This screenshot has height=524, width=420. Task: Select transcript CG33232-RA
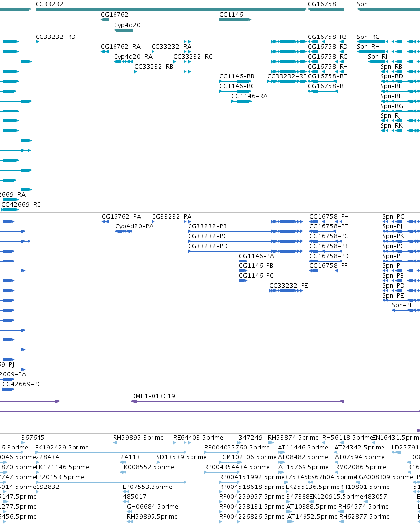pyautogui.click(x=172, y=47)
